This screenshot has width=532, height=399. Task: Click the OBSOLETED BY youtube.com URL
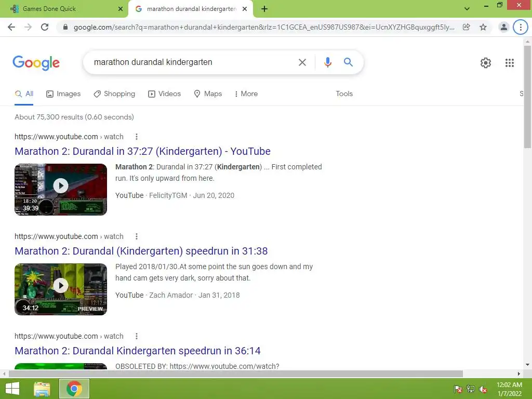(224, 366)
